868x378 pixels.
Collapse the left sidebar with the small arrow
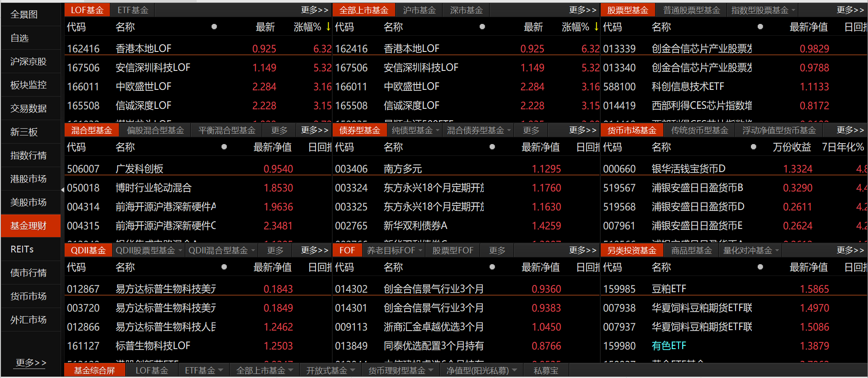tap(62, 190)
